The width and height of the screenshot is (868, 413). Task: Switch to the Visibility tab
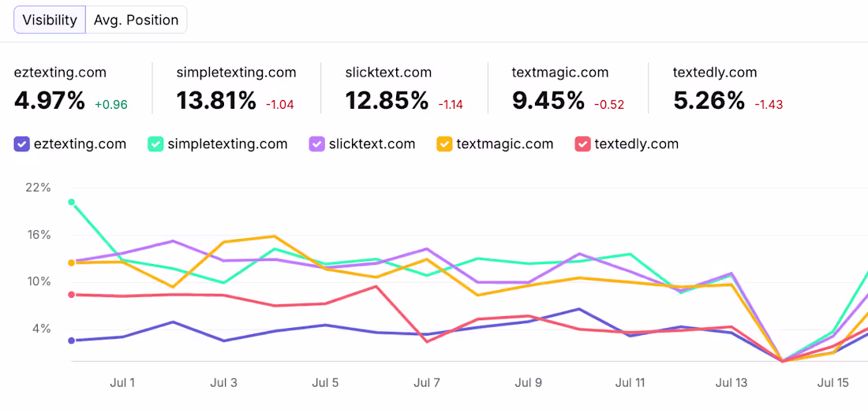click(50, 20)
